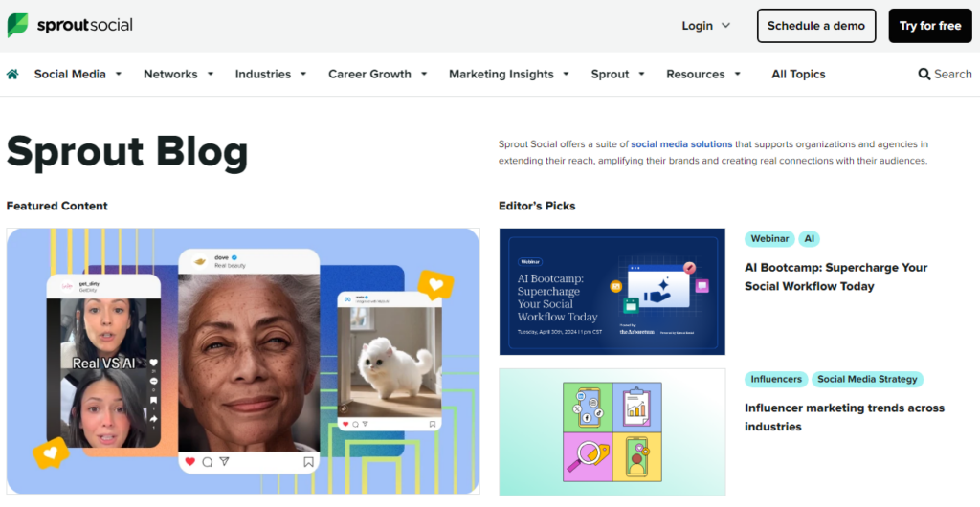Screen dimensions: 980x507
Task: Open the Industries dropdown
Action: (x=271, y=74)
